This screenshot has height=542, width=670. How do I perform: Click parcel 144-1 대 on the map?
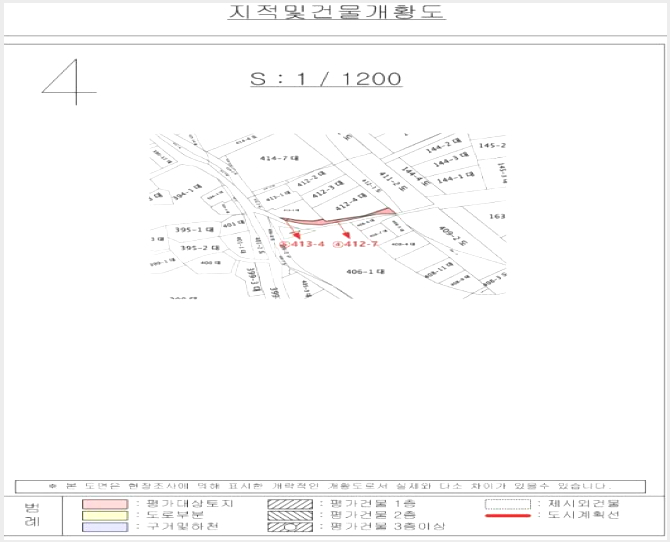click(456, 177)
